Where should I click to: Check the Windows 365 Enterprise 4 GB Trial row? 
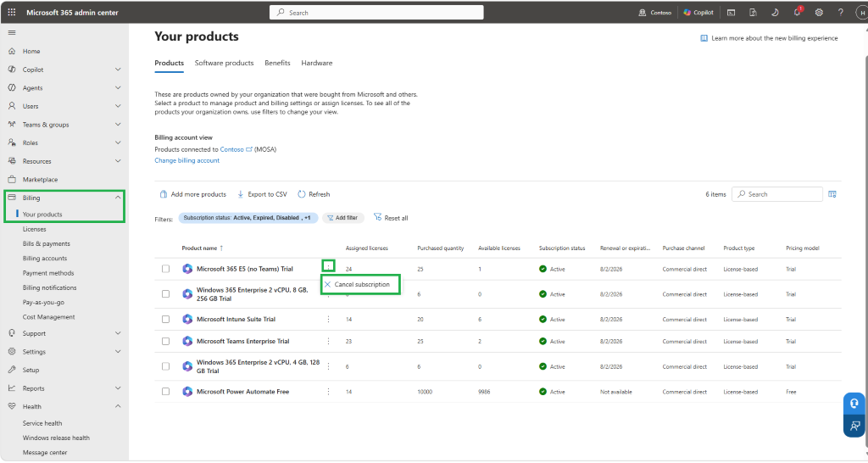pyautogui.click(x=165, y=366)
